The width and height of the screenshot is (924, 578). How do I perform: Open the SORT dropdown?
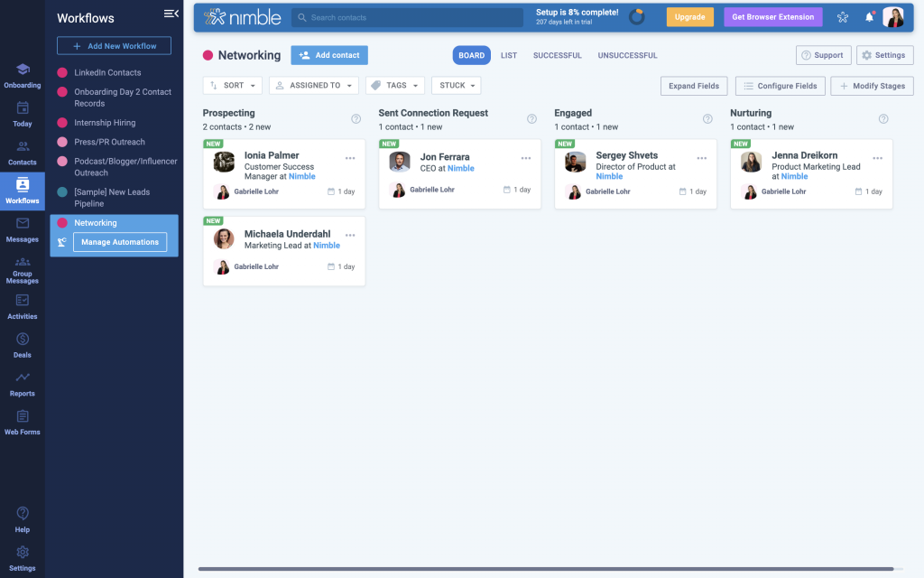pyautogui.click(x=232, y=85)
